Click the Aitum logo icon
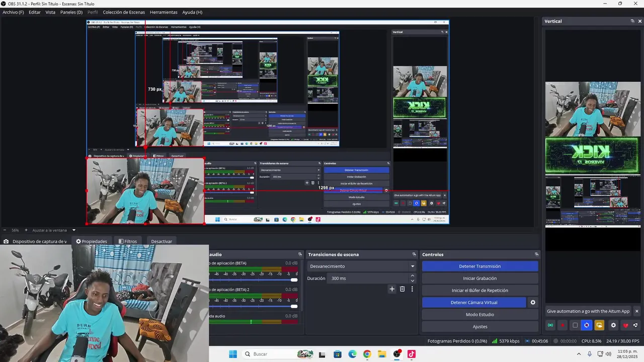The image size is (644, 362). pyautogui.click(x=635, y=325)
